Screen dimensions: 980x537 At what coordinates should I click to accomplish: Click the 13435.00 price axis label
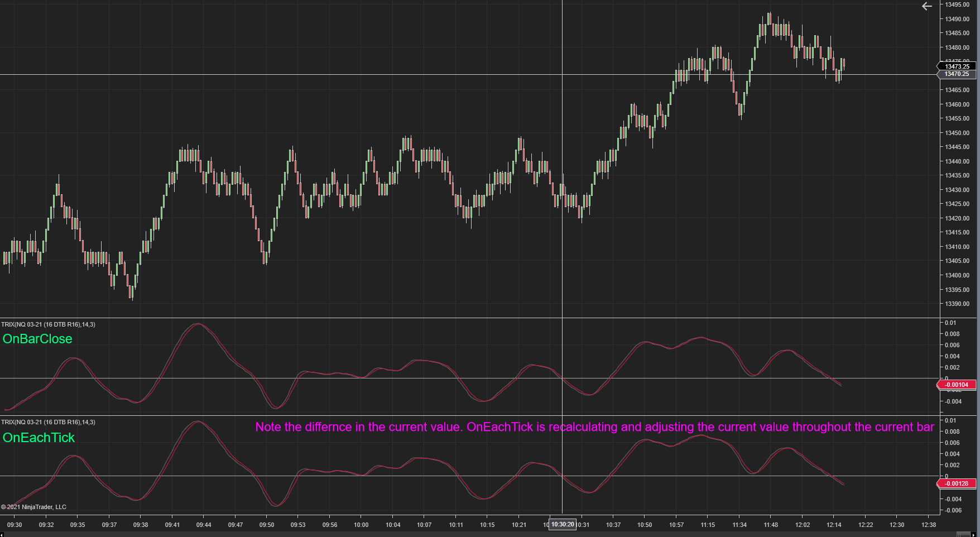tap(957, 175)
